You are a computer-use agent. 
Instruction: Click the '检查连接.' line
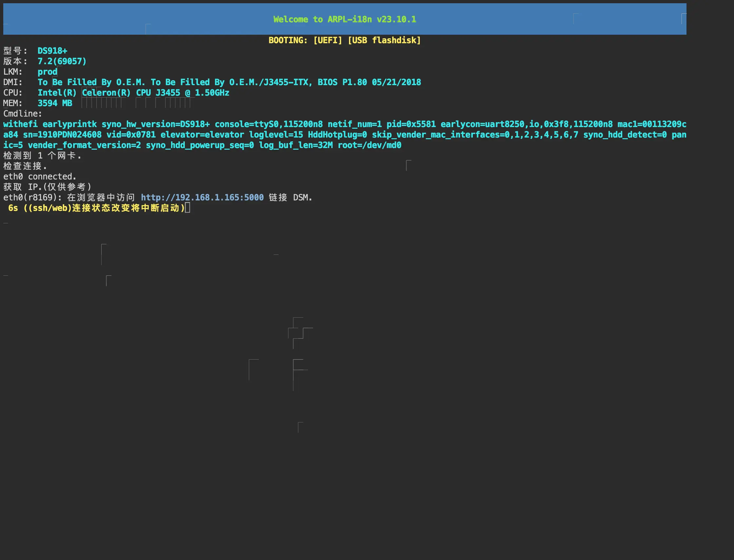(x=25, y=166)
